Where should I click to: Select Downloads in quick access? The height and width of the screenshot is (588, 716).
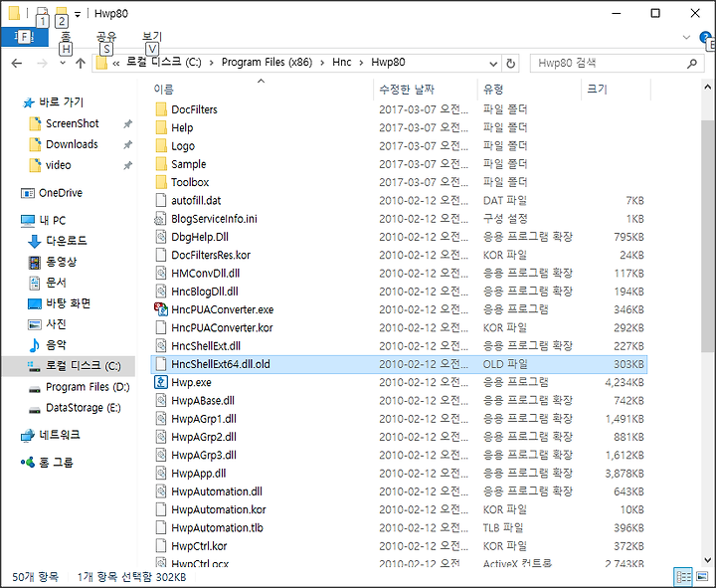[72, 144]
